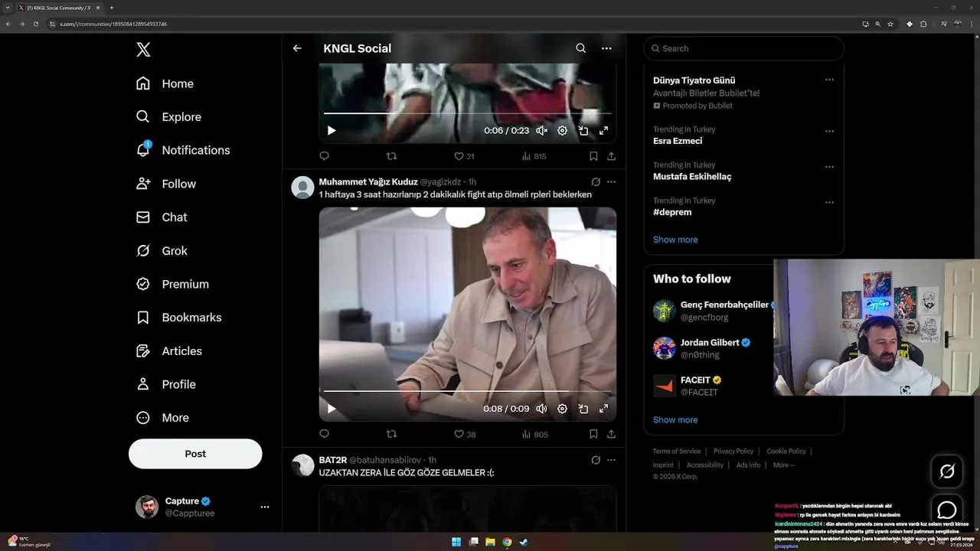Open options for #deprem trend

pos(829,203)
